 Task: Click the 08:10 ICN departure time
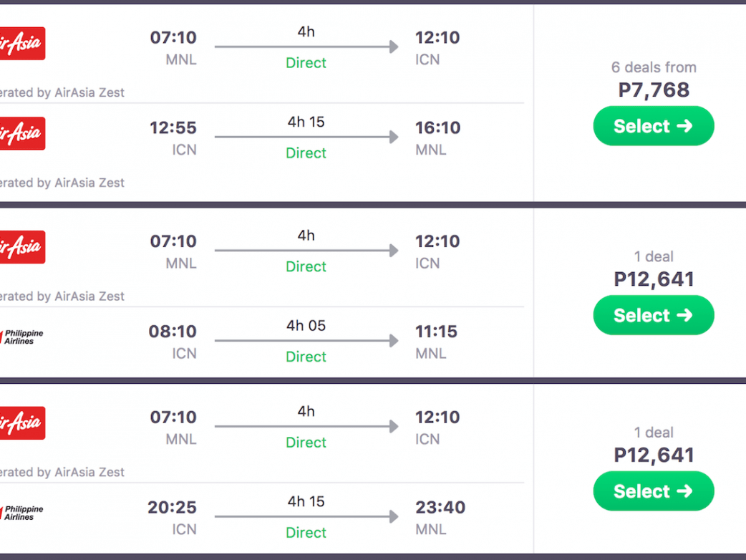point(173,332)
